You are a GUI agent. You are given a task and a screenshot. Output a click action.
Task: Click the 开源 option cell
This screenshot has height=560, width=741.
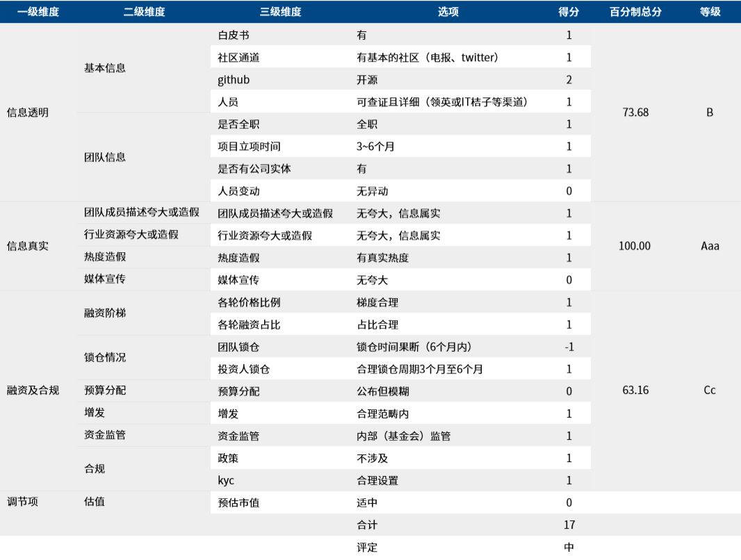[367, 80]
